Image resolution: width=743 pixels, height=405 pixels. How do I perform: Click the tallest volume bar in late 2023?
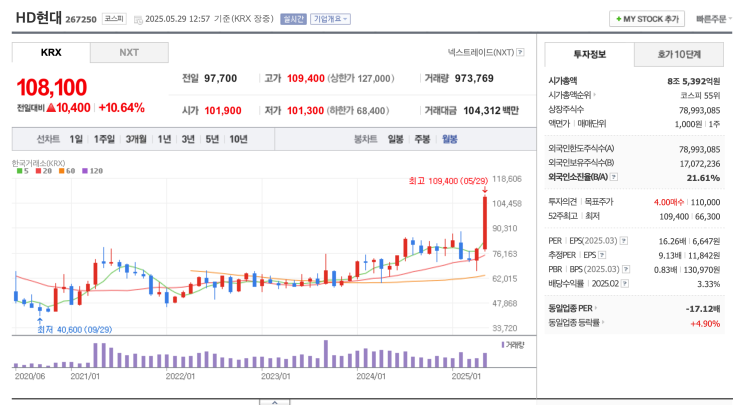point(326,354)
